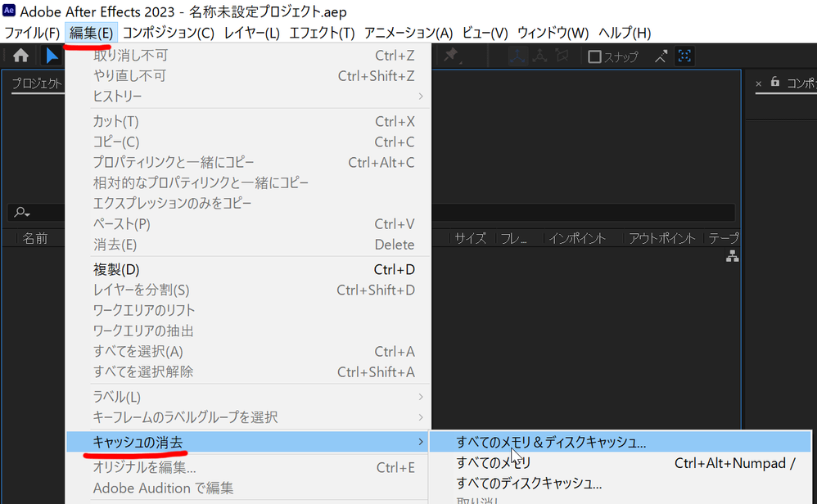The height and width of the screenshot is (504, 817).
Task: Toggle the snap collapsed-compositions icon
Action: coord(684,56)
